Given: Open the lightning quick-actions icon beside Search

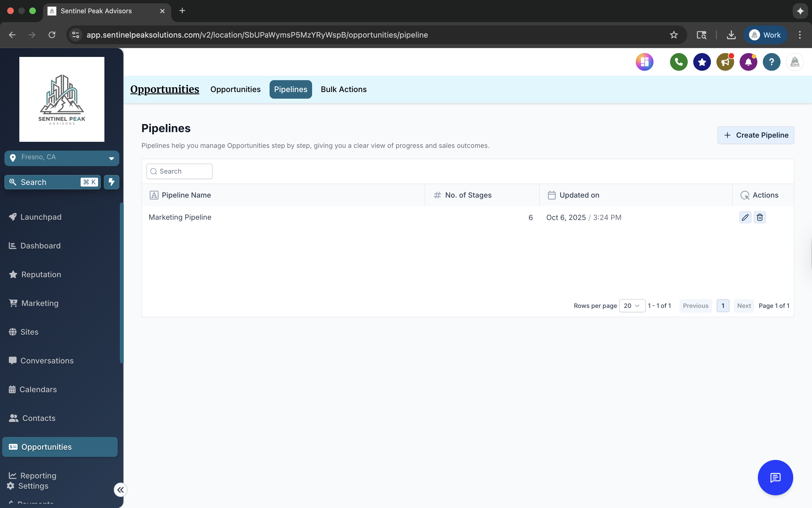Looking at the screenshot, I should (x=111, y=182).
